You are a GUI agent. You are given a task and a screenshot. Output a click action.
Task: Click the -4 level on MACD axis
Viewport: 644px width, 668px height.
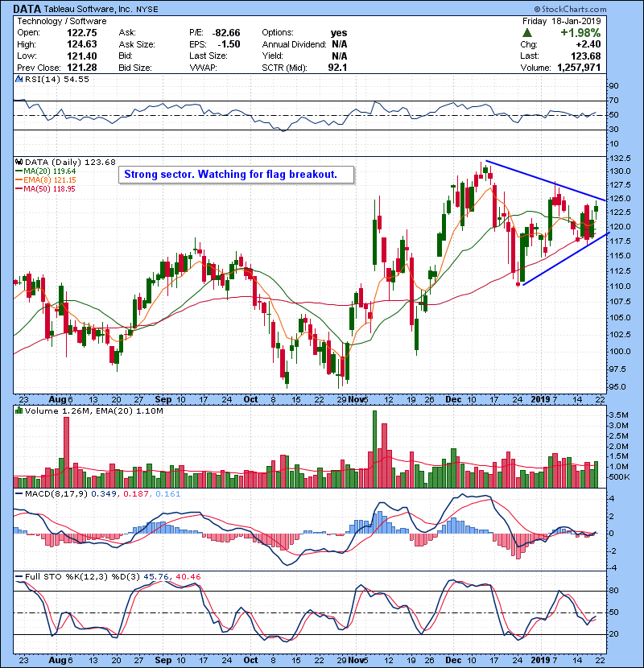pyautogui.click(x=613, y=568)
